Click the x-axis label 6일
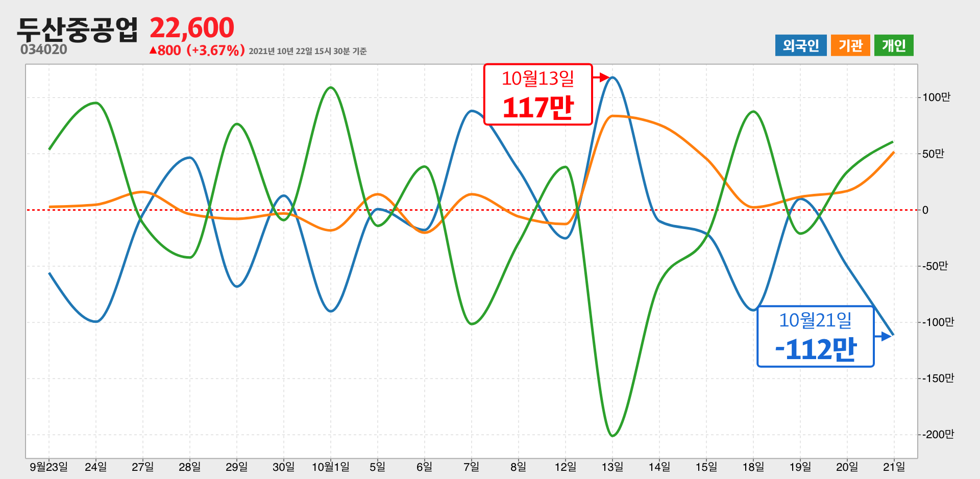This screenshot has height=479, width=980. click(x=425, y=467)
